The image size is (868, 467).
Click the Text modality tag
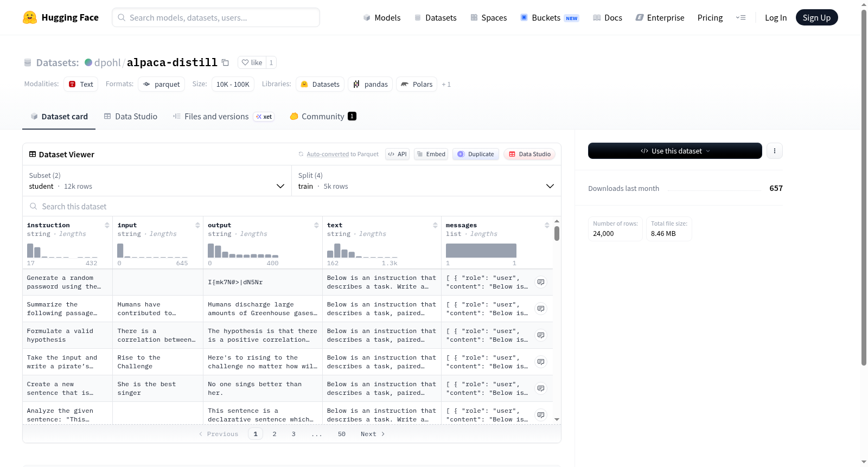pos(81,84)
